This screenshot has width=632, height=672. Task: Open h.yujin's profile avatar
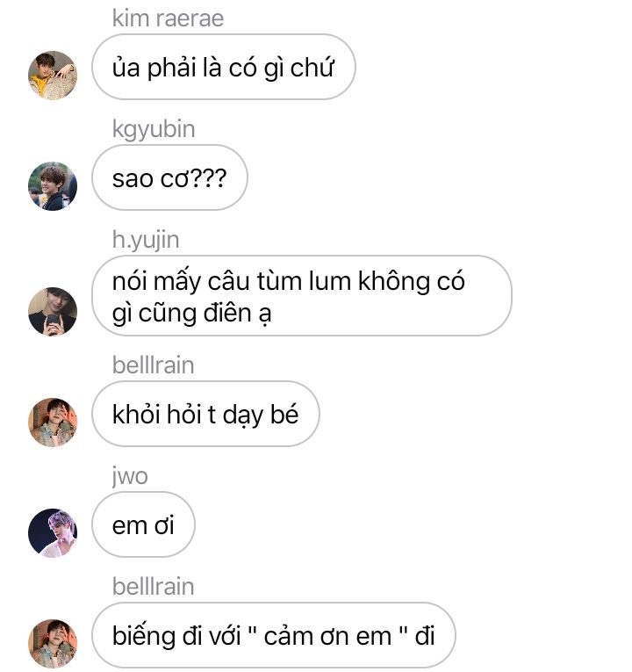tap(53, 312)
